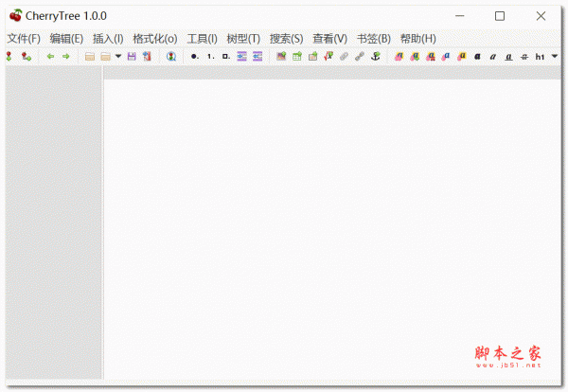Toggle to-do checkbox list formatting
The width and height of the screenshot is (568, 392).
(x=226, y=57)
